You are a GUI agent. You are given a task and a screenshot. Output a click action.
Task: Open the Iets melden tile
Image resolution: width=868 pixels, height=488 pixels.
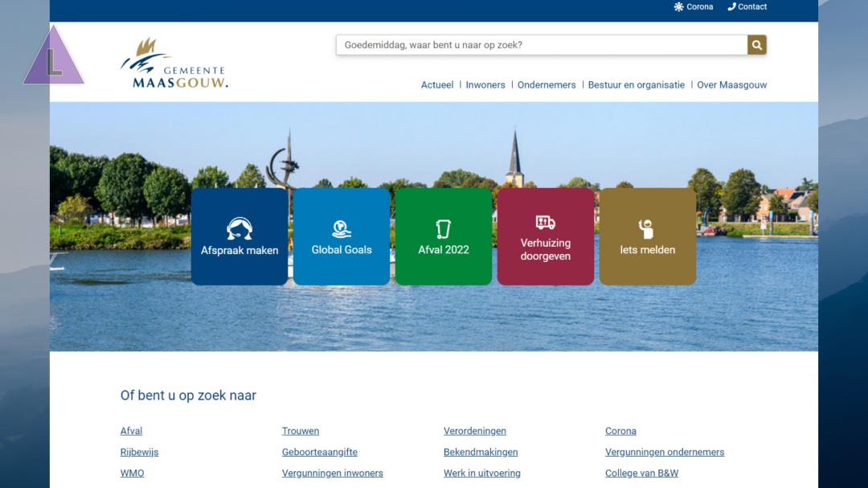click(648, 236)
